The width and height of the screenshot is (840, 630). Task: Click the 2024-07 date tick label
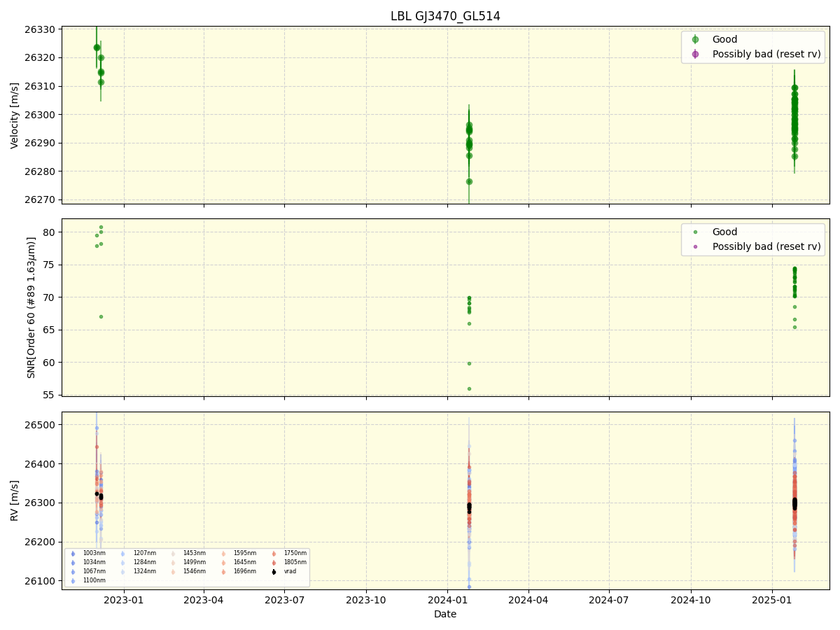(609, 599)
